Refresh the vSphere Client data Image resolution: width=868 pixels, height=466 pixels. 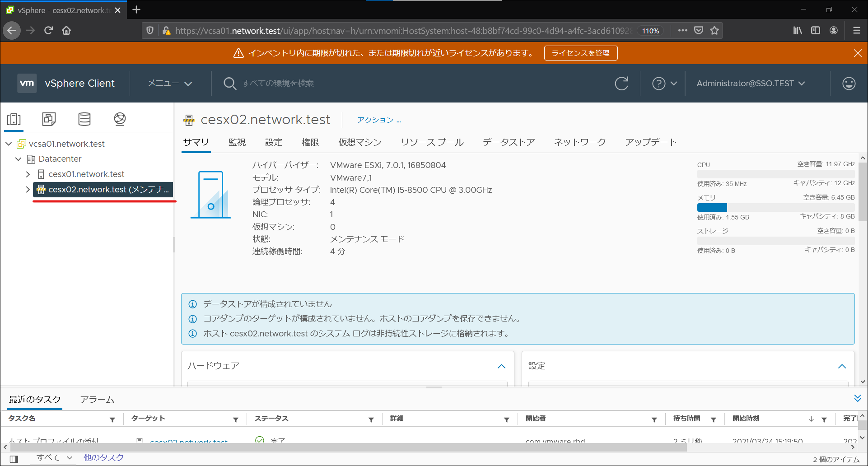pyautogui.click(x=621, y=84)
